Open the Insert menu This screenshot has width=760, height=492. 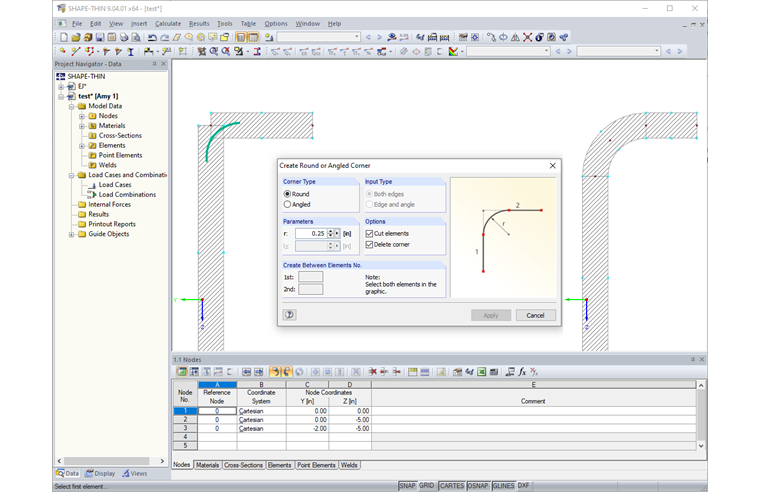(x=139, y=23)
